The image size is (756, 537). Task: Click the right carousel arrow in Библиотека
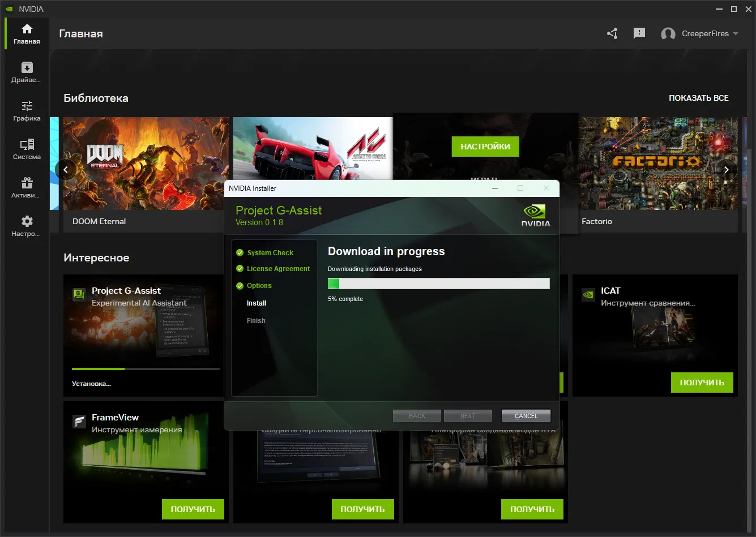(x=726, y=169)
